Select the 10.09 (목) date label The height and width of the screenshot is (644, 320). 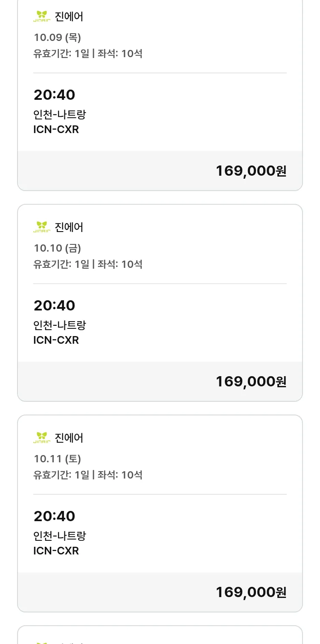[58, 37]
